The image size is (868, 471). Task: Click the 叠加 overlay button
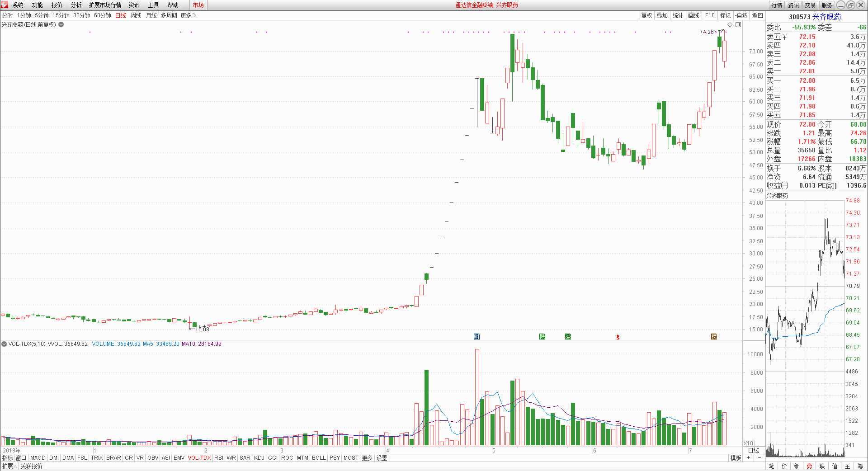coord(662,15)
